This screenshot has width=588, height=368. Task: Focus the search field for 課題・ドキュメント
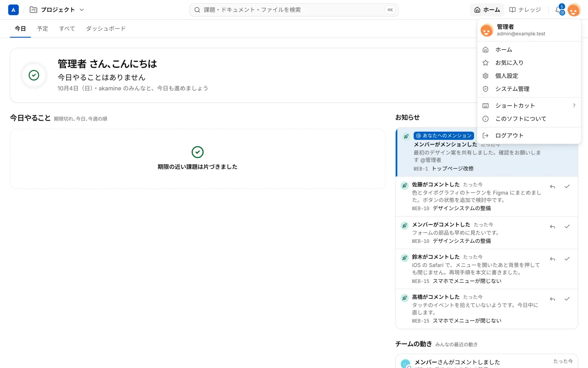click(x=294, y=10)
